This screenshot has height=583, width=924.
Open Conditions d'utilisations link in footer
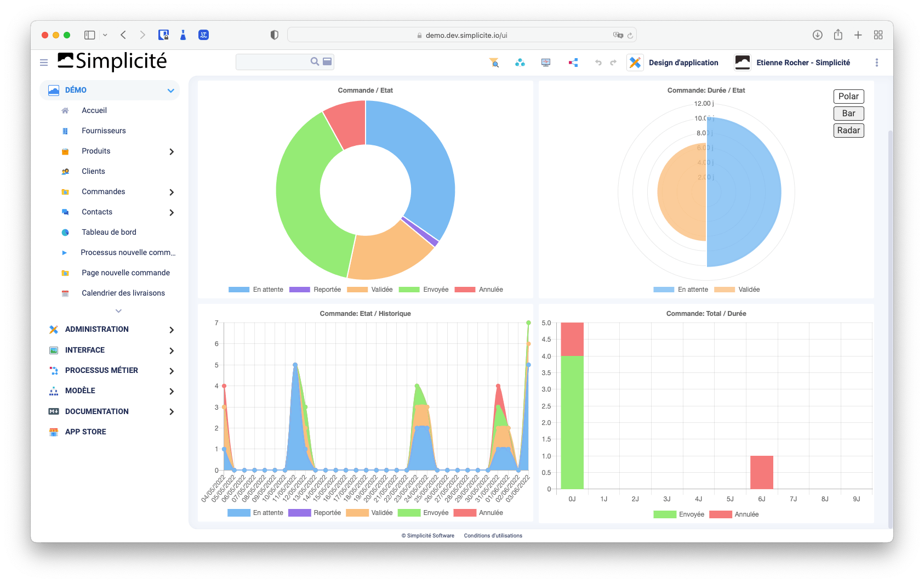click(x=493, y=536)
